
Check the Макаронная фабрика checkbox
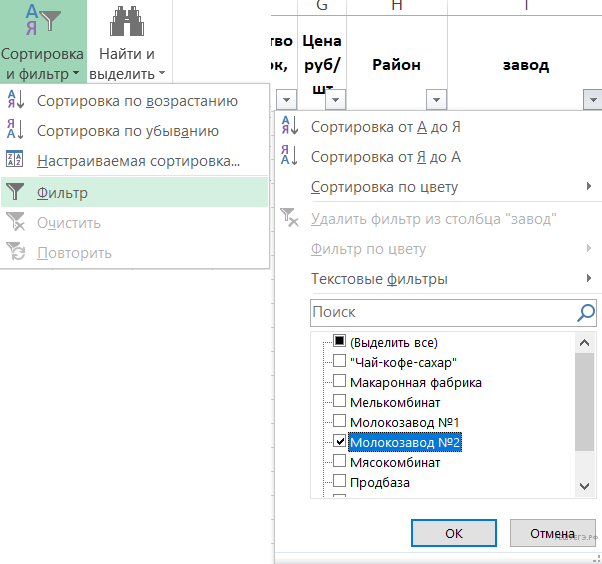click(340, 382)
